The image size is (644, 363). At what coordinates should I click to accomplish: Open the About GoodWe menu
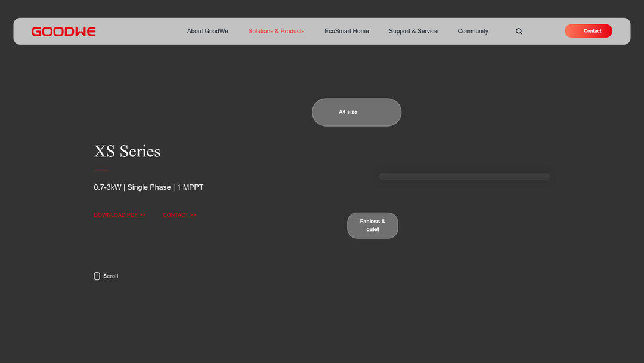208,31
